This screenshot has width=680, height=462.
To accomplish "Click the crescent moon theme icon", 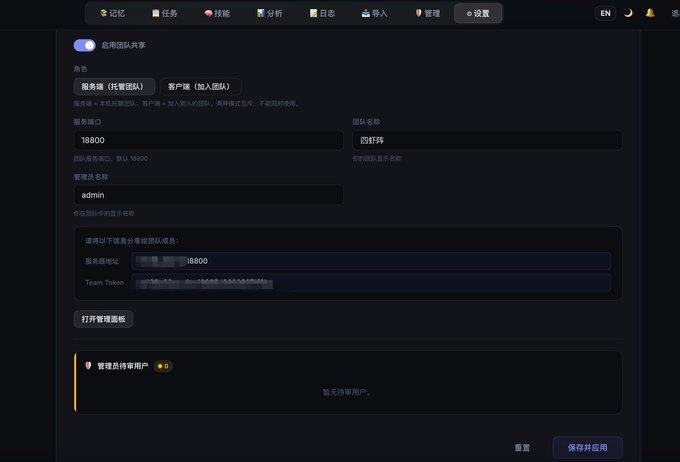I will tap(628, 13).
